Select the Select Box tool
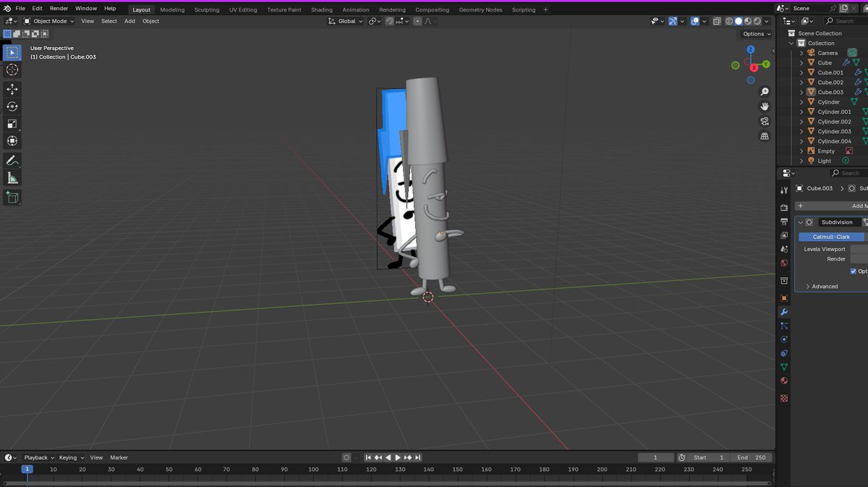The width and height of the screenshot is (868, 487). click(12, 52)
